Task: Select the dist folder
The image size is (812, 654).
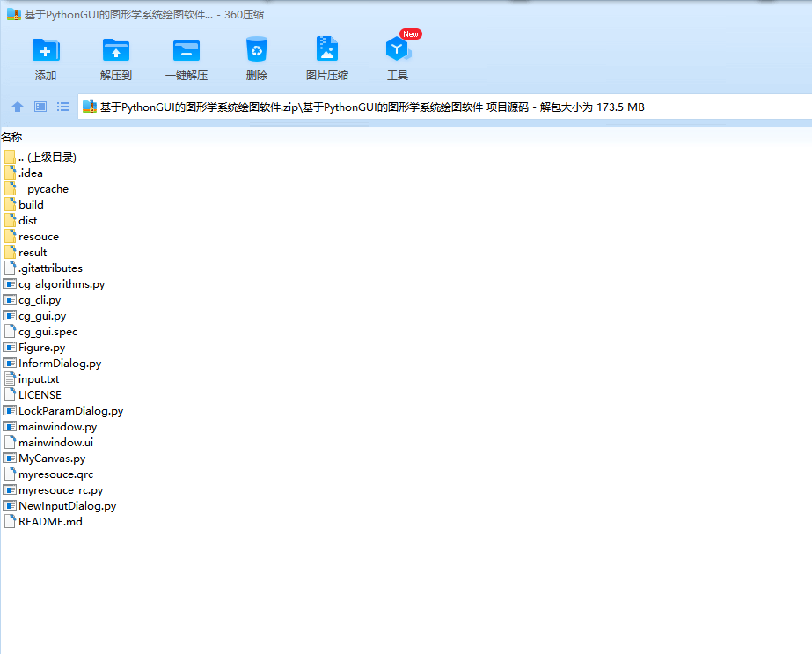Action: pos(21,221)
